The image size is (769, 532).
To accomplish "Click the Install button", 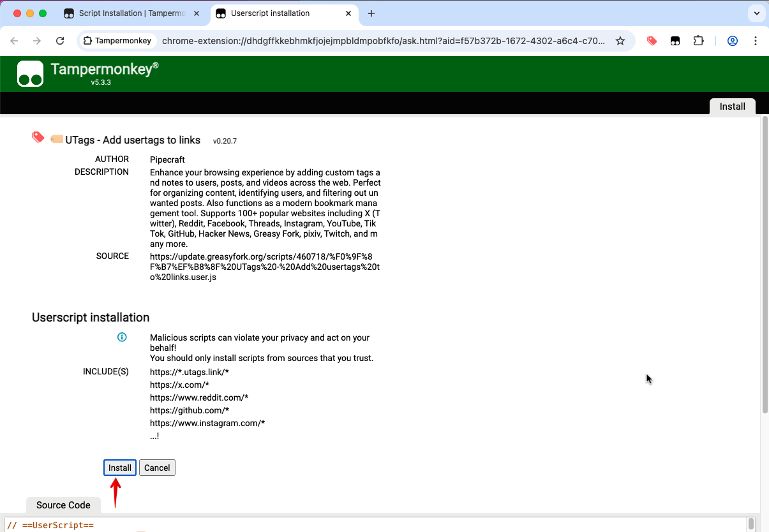I will pos(119,468).
